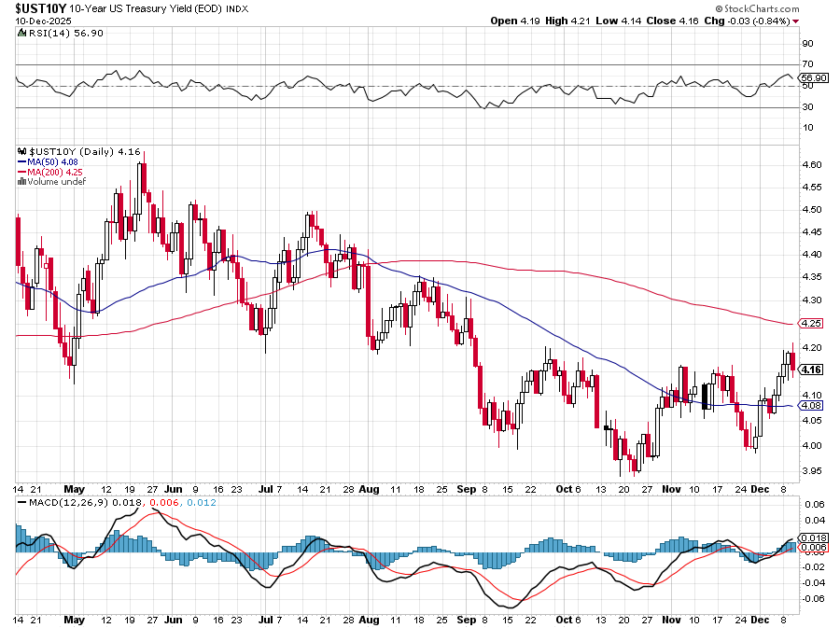Viewport: 840px width, 628px height.
Task: Click the MA(50) blue legend marker
Action: click(x=21, y=161)
